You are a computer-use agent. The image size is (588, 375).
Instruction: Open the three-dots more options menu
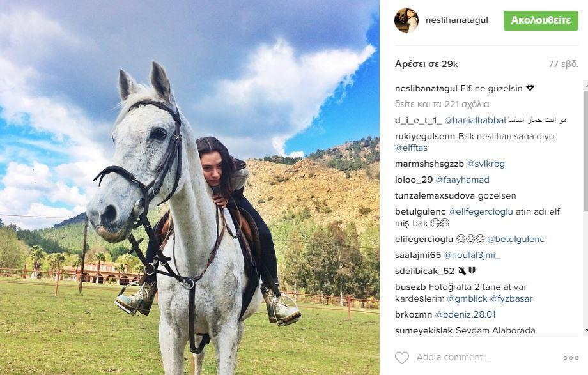(571, 358)
